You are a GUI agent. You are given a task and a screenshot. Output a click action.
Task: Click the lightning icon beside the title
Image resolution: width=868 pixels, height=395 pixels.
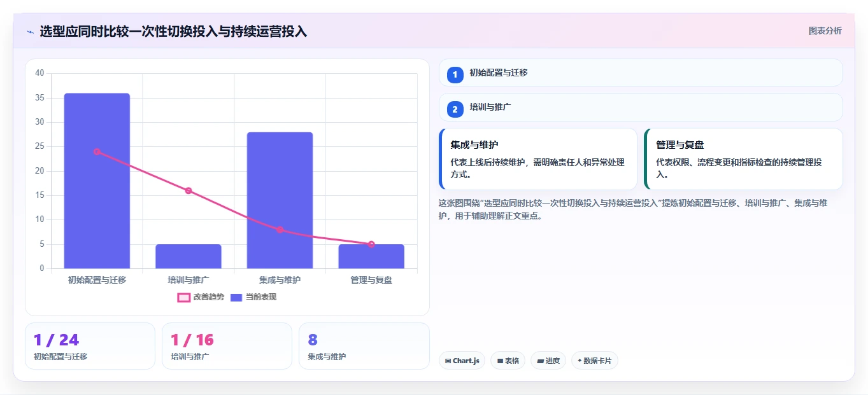[x=30, y=31]
